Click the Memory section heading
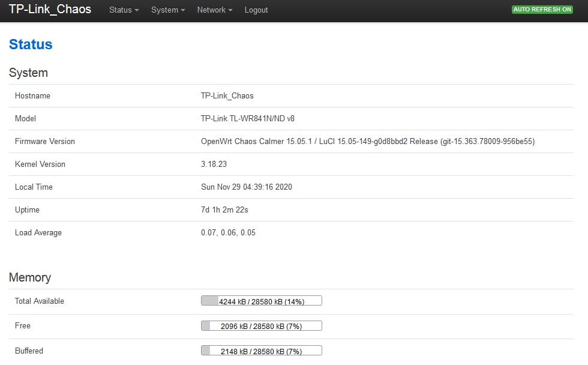This screenshot has width=588, height=365. 30,277
